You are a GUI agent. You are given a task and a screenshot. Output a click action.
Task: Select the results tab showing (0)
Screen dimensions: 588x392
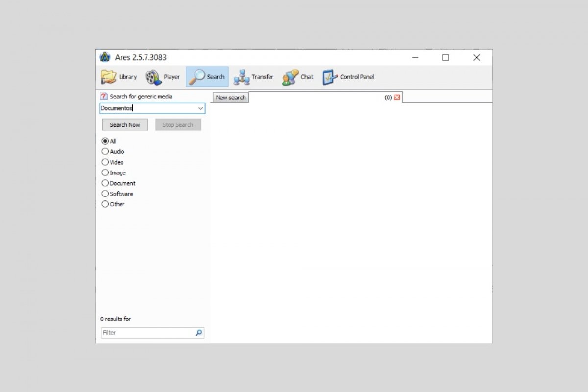click(325, 98)
